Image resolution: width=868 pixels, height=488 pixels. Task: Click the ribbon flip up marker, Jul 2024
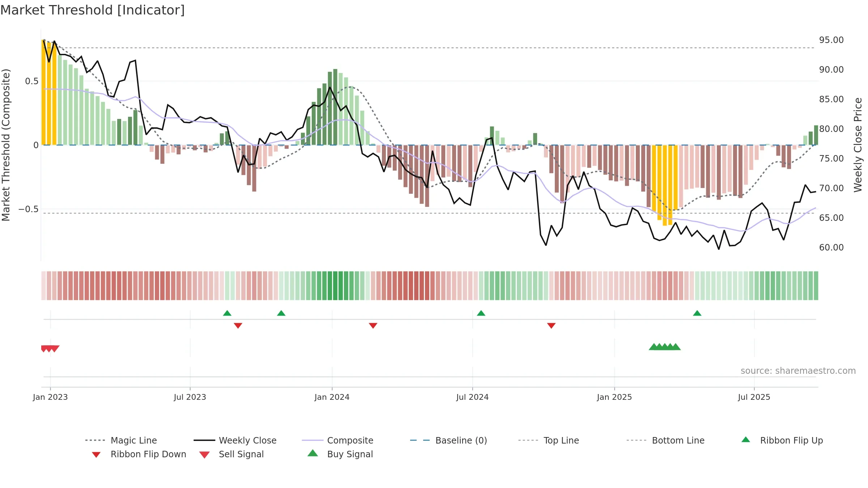point(481,313)
